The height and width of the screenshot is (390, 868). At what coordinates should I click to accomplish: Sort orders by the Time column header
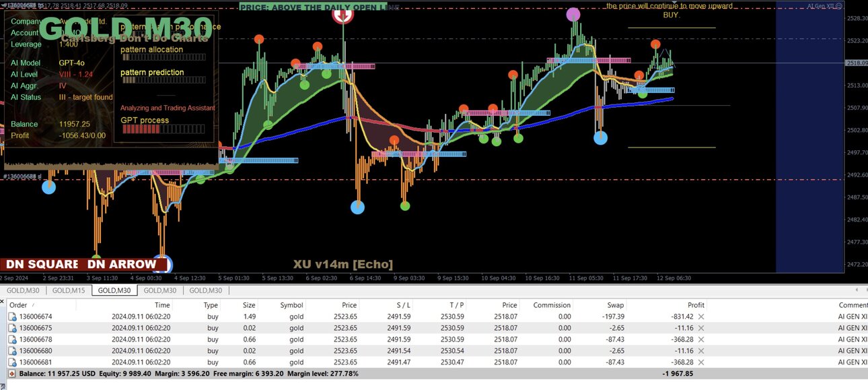coord(162,305)
